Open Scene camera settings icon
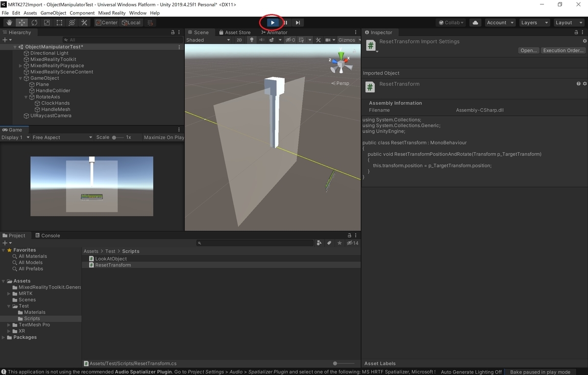588x375 pixels. click(x=329, y=40)
